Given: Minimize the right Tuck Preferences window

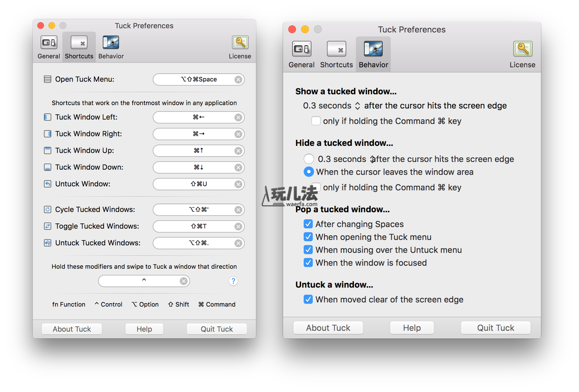Looking at the screenshot, I should (x=305, y=29).
